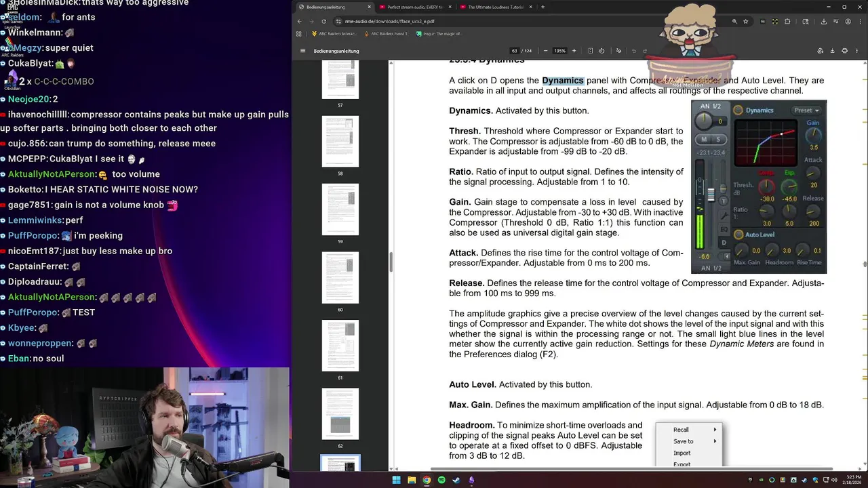This screenshot has height=488, width=868.
Task: Enable the PDF draw annotation tool
Action: [618, 51]
